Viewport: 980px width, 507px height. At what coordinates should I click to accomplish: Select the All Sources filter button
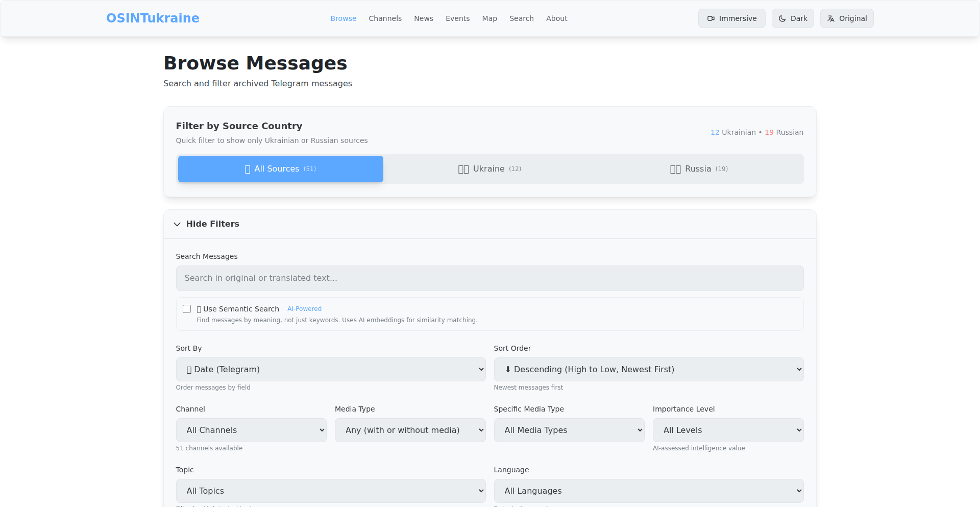point(280,168)
